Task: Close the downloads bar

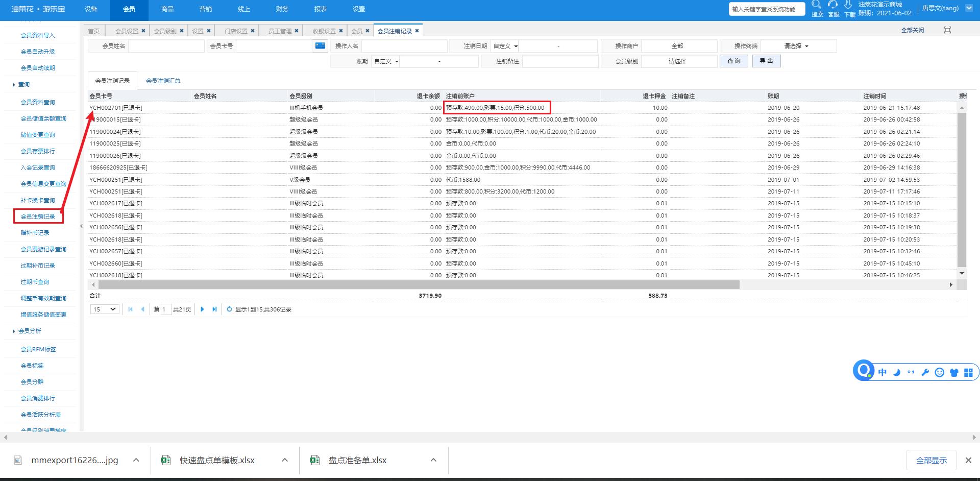Action: coord(968,460)
